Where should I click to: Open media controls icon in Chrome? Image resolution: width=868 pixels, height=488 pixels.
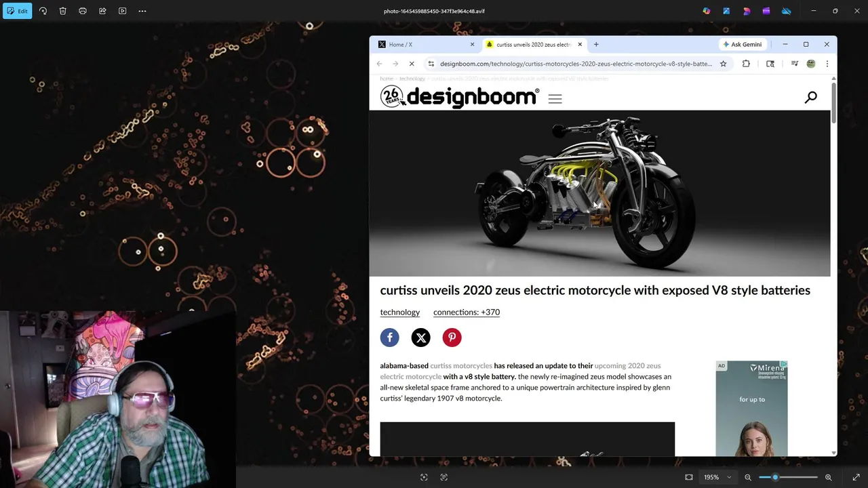pyautogui.click(x=794, y=64)
